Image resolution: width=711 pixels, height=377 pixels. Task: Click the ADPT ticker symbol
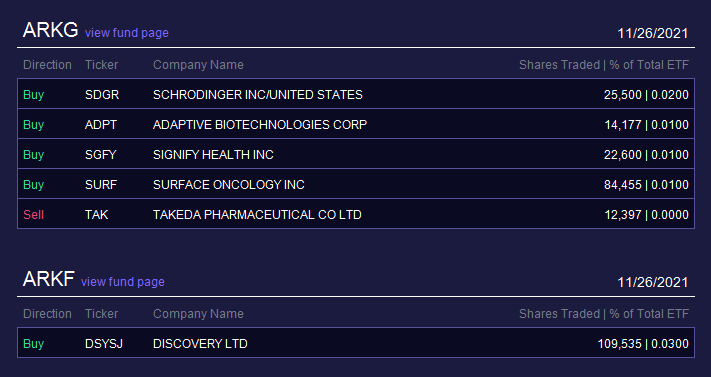pyautogui.click(x=101, y=124)
